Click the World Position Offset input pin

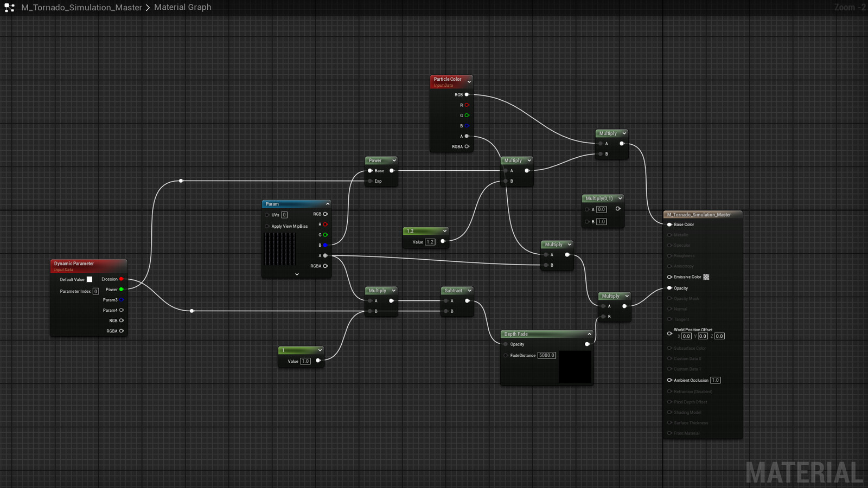(669, 333)
